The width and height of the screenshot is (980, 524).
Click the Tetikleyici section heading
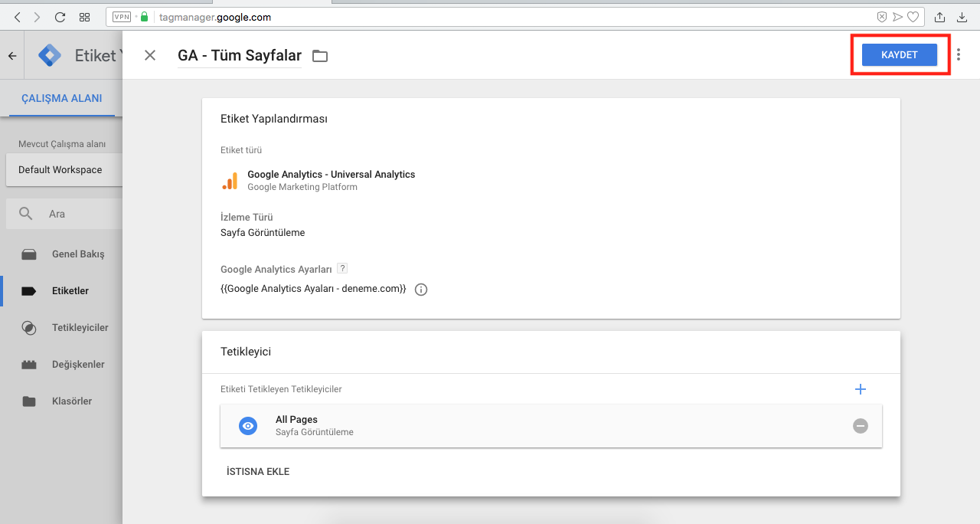pyautogui.click(x=246, y=352)
